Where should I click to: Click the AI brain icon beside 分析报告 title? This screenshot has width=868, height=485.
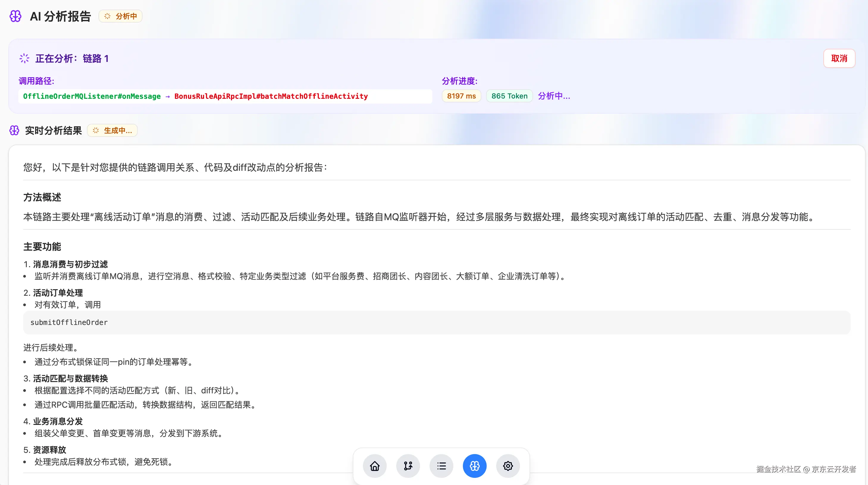15,16
